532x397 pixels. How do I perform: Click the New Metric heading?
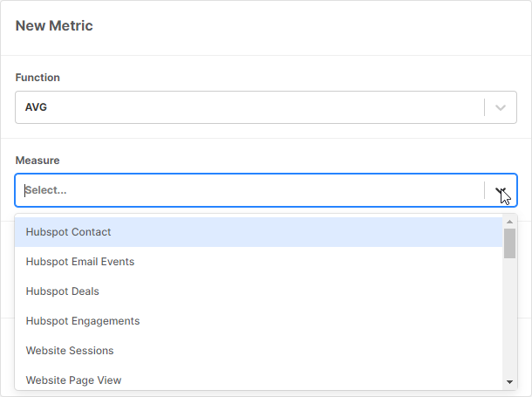click(x=54, y=26)
